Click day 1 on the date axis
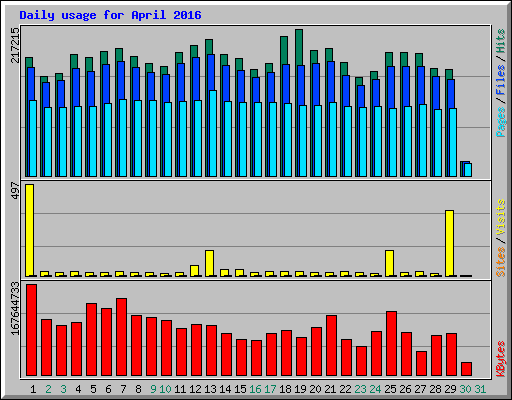The width and height of the screenshot is (512, 400). click(33, 389)
